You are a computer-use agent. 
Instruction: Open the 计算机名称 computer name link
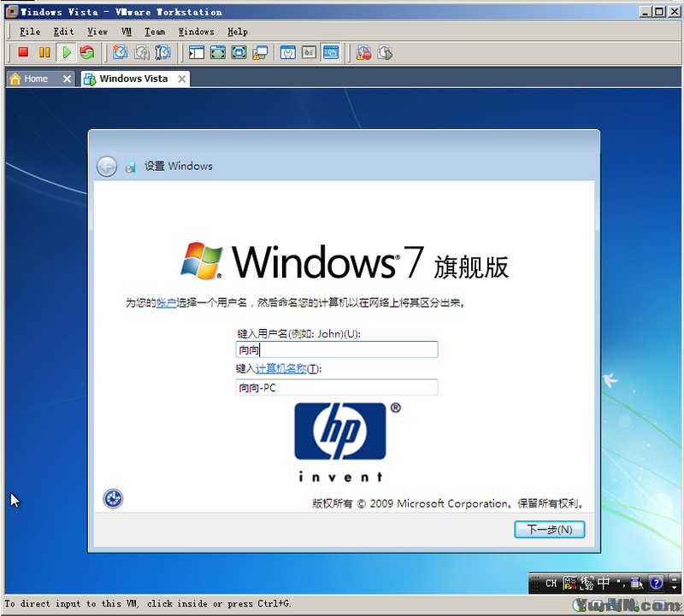click(x=281, y=369)
